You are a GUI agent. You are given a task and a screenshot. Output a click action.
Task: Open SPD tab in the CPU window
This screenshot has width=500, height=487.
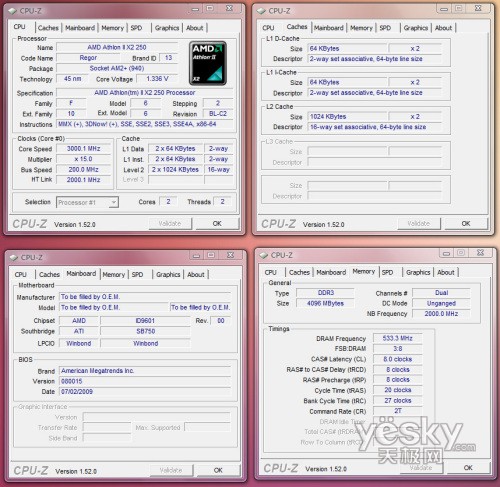point(136,28)
